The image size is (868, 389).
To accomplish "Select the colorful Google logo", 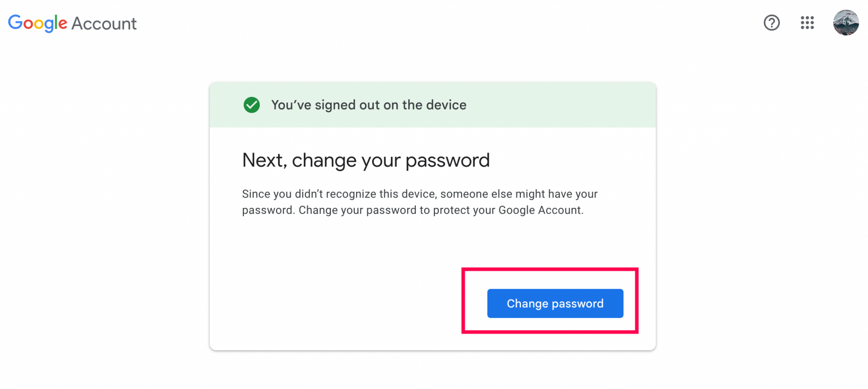I will coord(37,23).
